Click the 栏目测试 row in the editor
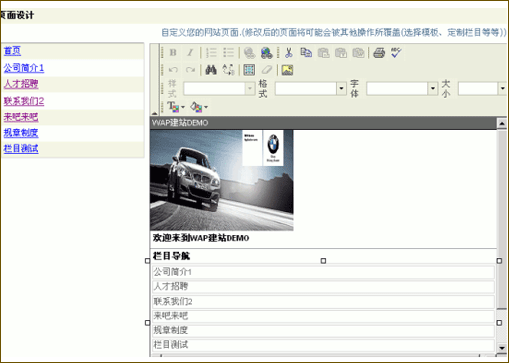Viewport: 509px width, 363px height. tap(323, 345)
